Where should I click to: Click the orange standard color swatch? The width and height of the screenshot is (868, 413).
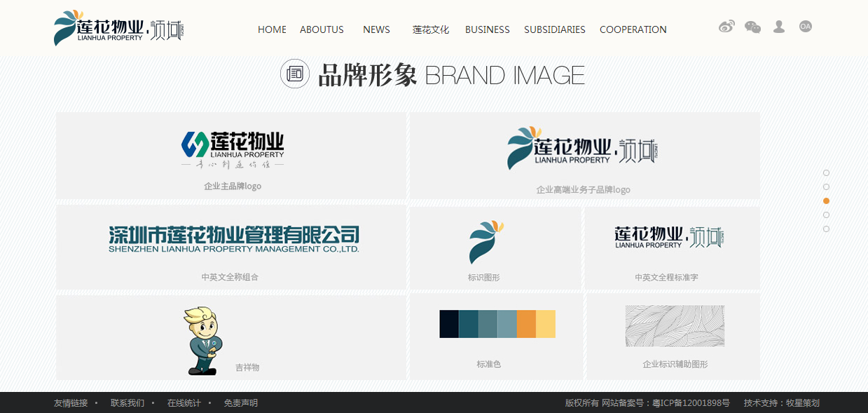point(526,324)
